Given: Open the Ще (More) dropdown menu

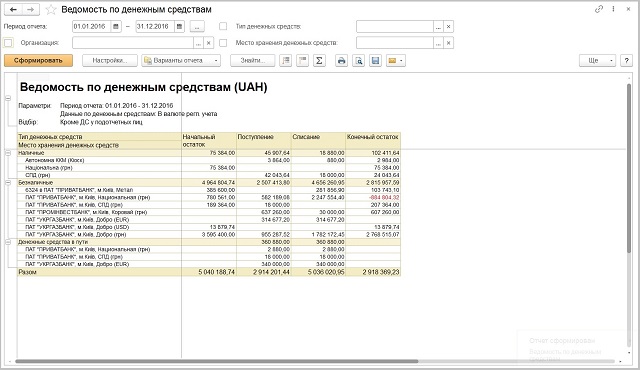Looking at the screenshot, I should pyautogui.click(x=597, y=61).
